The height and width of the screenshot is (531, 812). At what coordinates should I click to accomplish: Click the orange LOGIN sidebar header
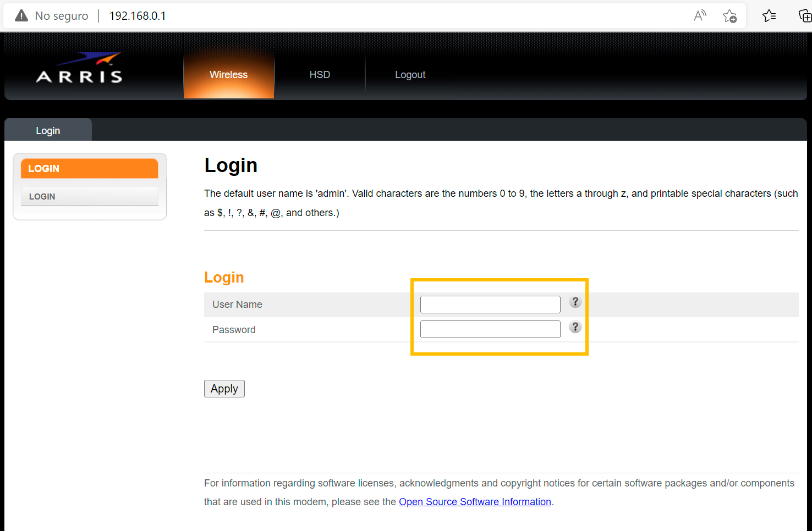click(90, 168)
